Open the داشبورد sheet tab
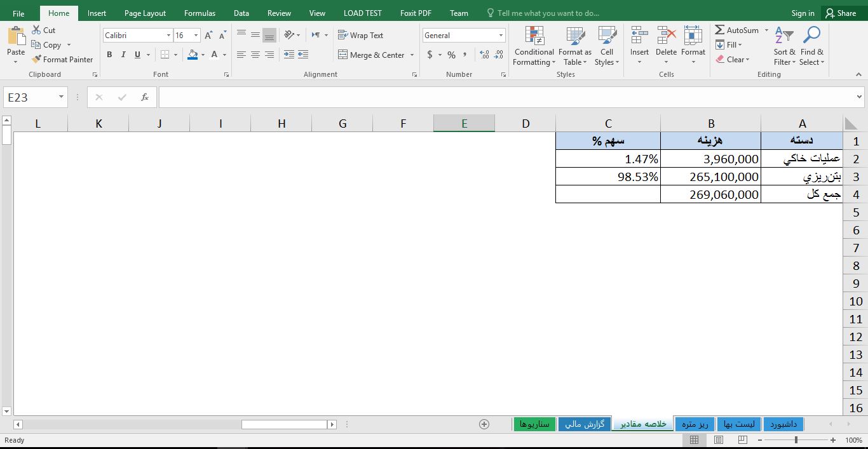 click(783, 424)
